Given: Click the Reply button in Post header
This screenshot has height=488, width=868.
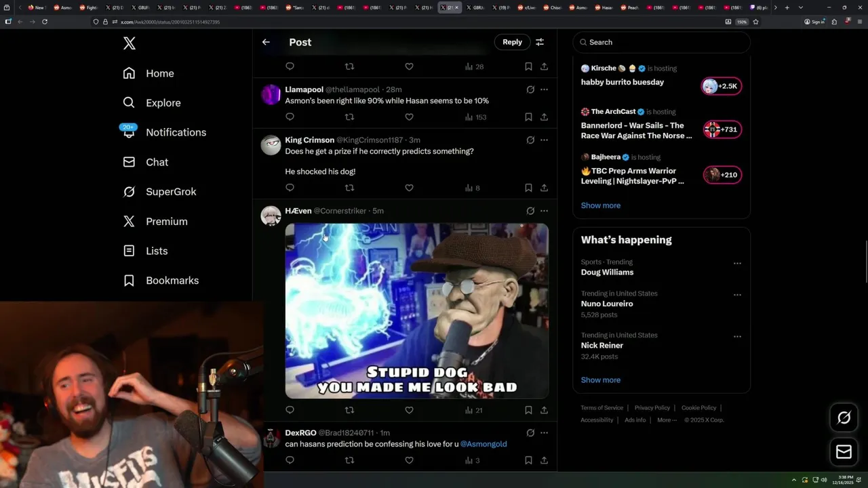Looking at the screenshot, I should click(x=512, y=42).
